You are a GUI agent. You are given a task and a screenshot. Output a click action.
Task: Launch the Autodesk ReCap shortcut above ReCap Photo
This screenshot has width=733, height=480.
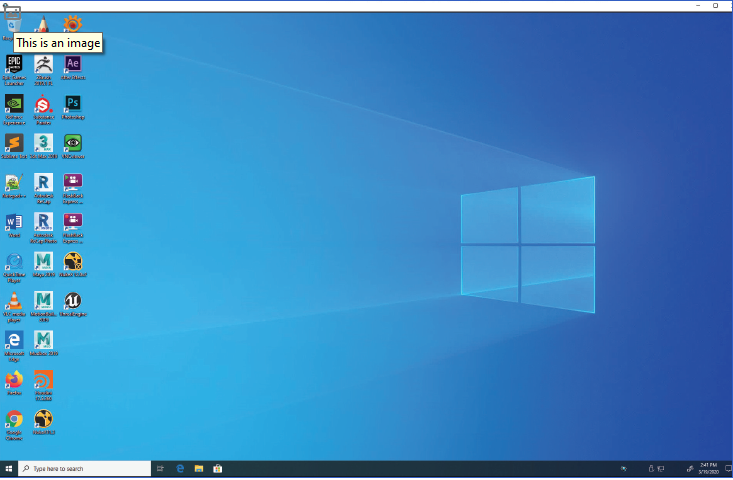pos(43,188)
